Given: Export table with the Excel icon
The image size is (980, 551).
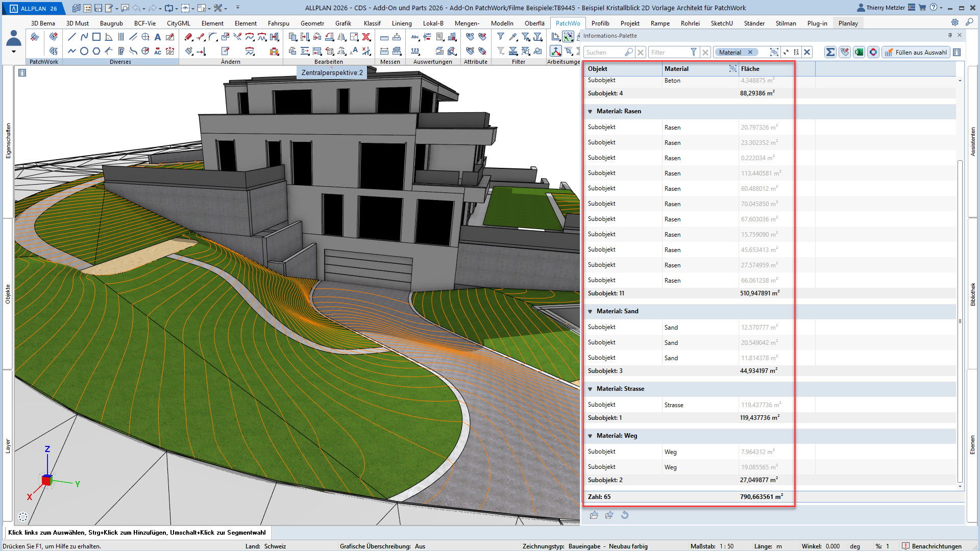Looking at the screenshot, I should pyautogui.click(x=859, y=52).
